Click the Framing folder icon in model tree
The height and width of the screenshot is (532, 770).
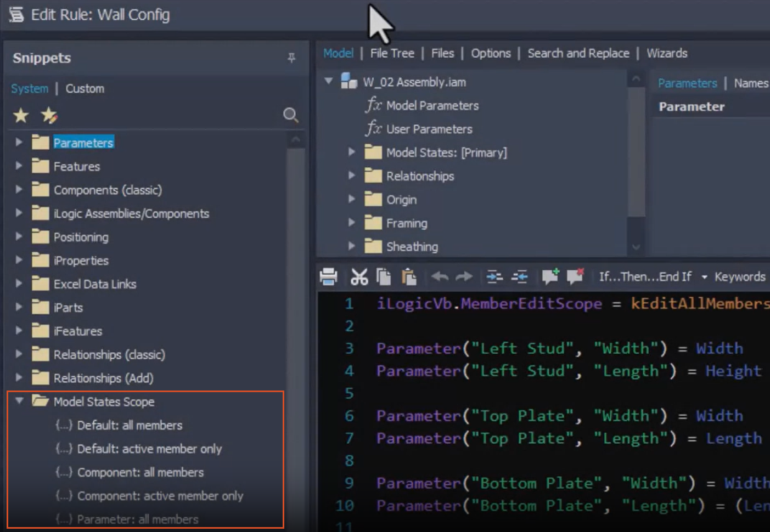[x=373, y=223]
